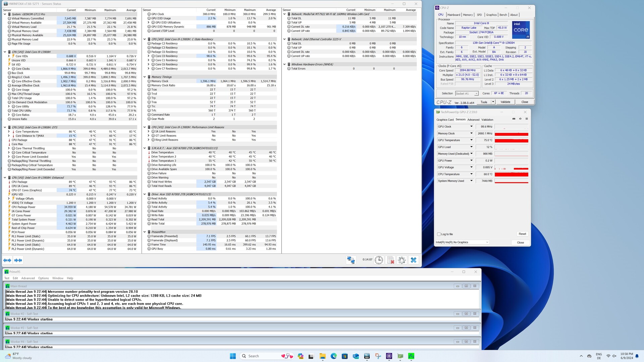Click HWiNFO blue X close sensors icon
Image resolution: width=644 pixels, height=362 pixels.
[x=414, y=260]
